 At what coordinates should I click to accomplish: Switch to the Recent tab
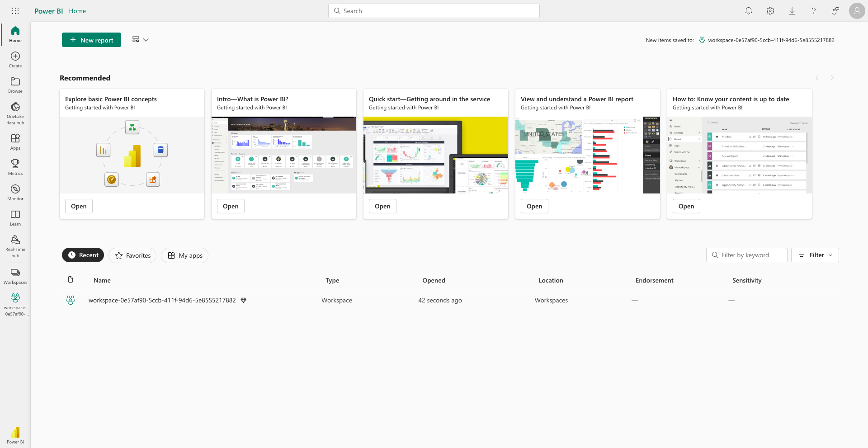pos(83,255)
